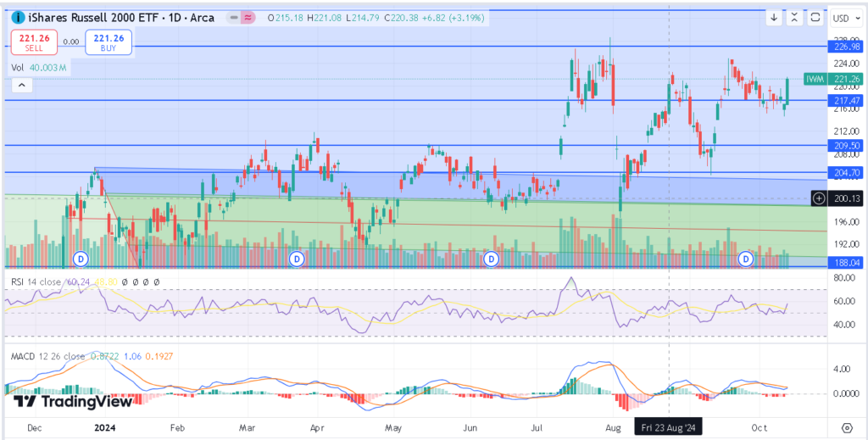
Task: Click the Jul label on time axis
Action: (x=537, y=428)
